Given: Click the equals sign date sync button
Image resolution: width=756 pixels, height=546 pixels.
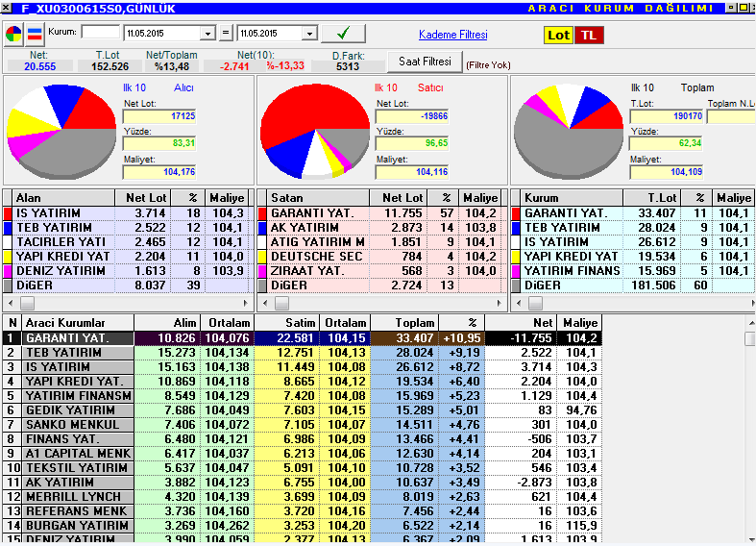Looking at the screenshot, I should click(226, 34).
